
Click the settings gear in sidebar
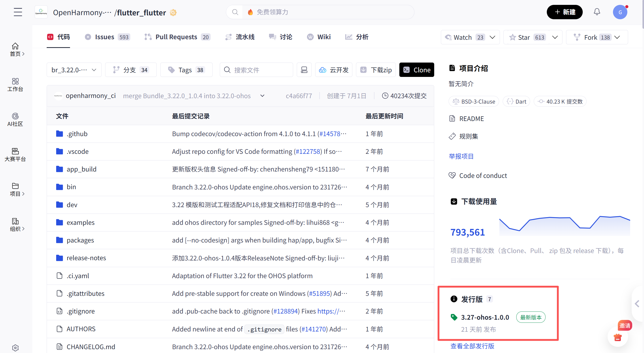[15, 348]
